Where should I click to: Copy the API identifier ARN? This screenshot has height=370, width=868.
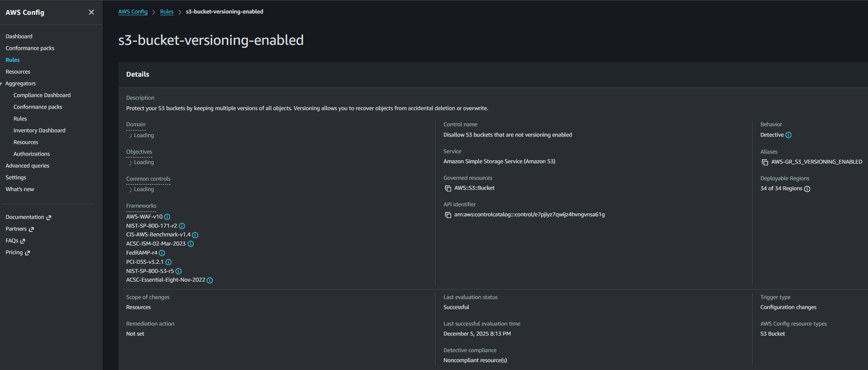[x=448, y=215]
